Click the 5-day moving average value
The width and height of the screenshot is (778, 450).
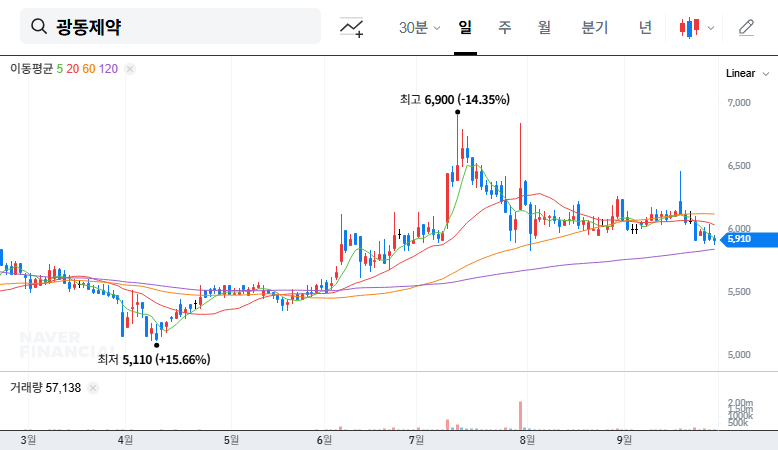(x=60, y=69)
